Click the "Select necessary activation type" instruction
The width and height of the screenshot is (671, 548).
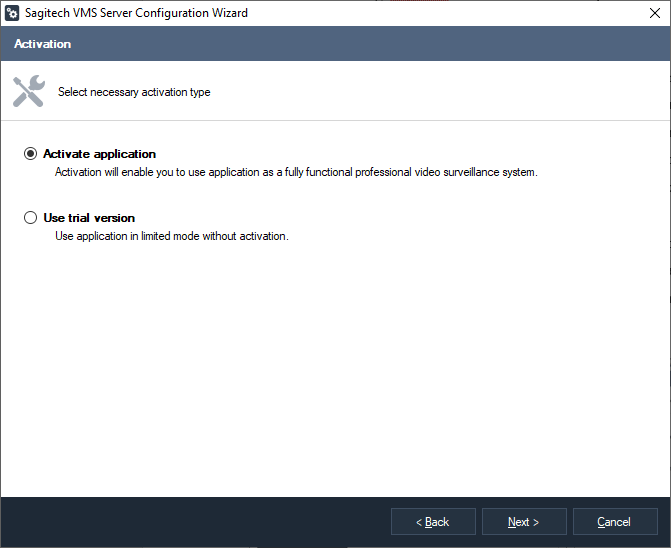pos(134,92)
